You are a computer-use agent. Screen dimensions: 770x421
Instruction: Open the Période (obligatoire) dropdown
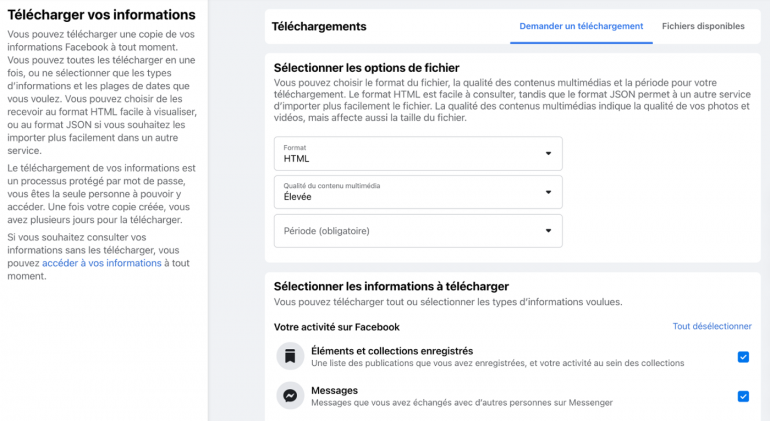pos(418,231)
